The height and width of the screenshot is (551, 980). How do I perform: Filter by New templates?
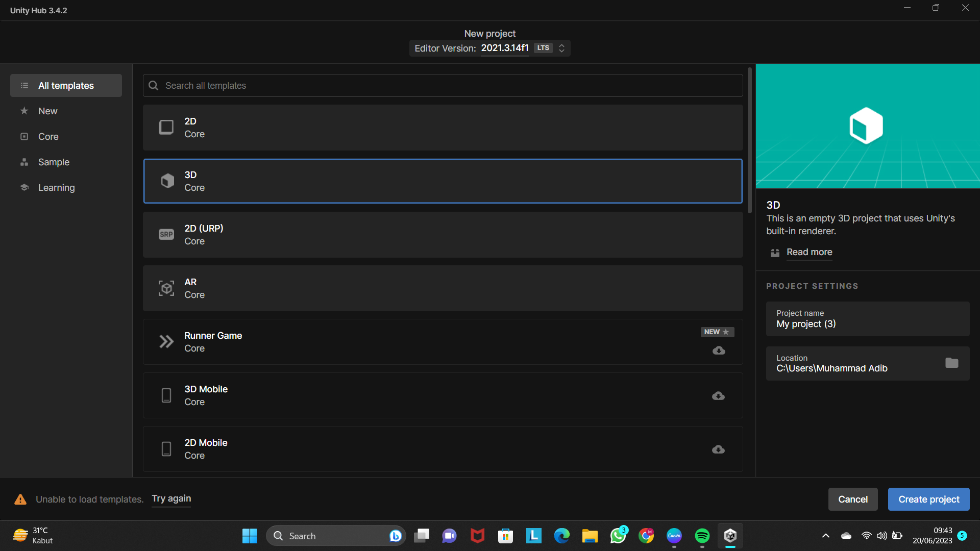[47, 111]
